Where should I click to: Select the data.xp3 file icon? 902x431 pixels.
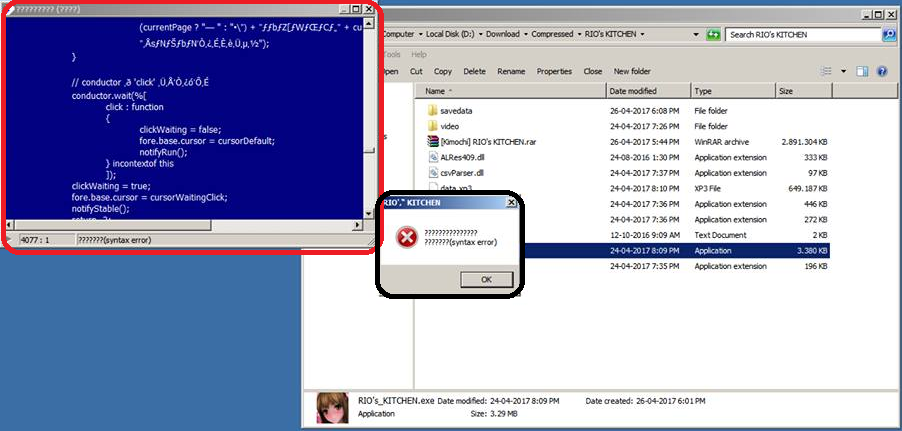click(x=433, y=188)
